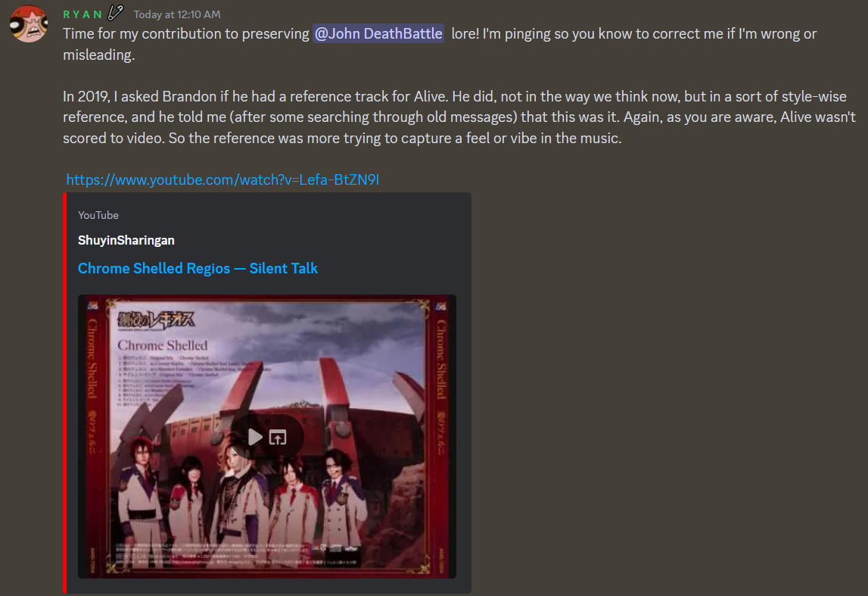
Task: Click the left vertical Chrome Shelled spine text
Action: coord(92,359)
